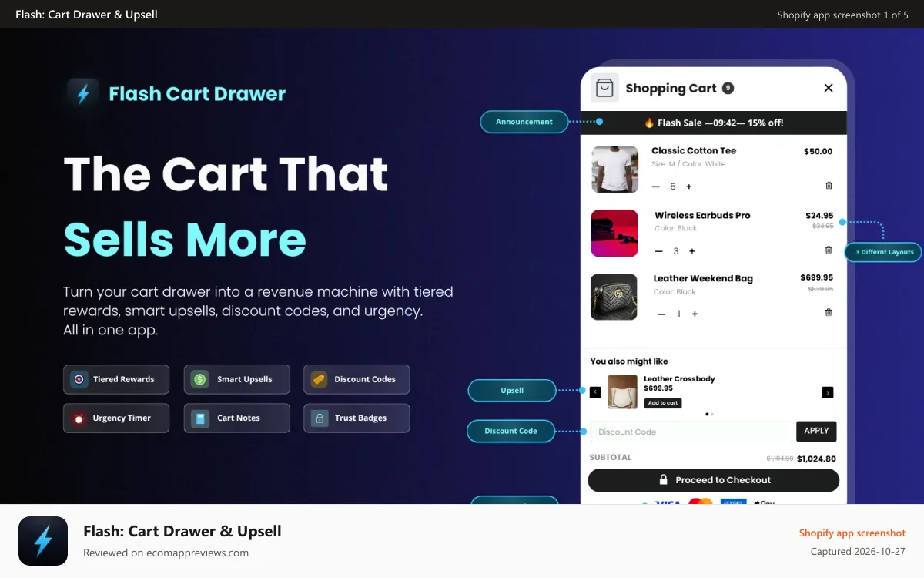
Task: Open the Classic Cotton Tee thumbnail
Action: coord(614,170)
